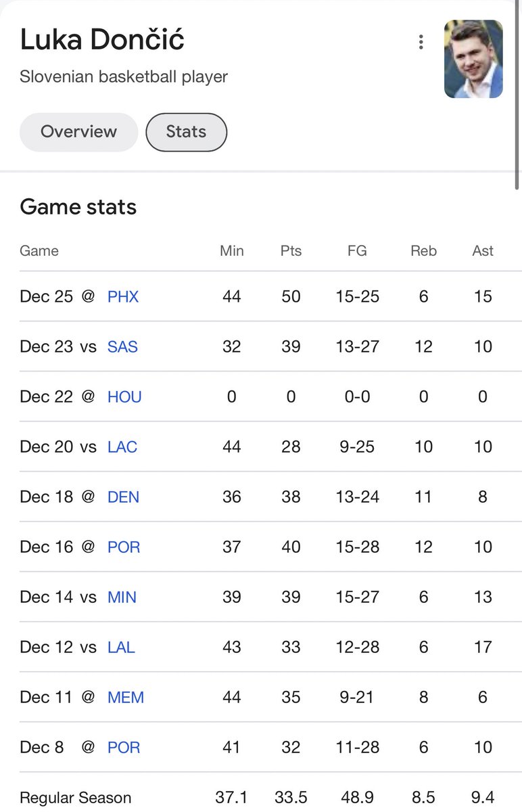Viewport: 522px width, 812px height.
Task: Click the Regular Season averages row label
Action: [x=76, y=797]
